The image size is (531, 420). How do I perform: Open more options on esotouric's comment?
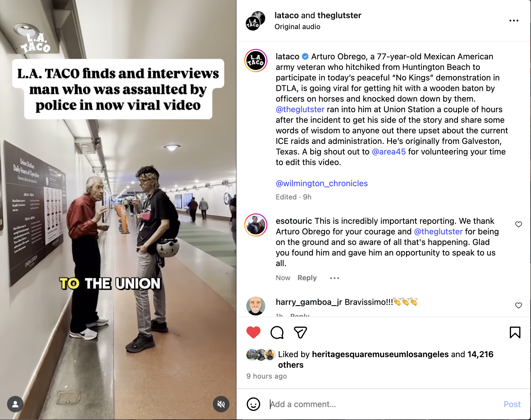(335, 278)
